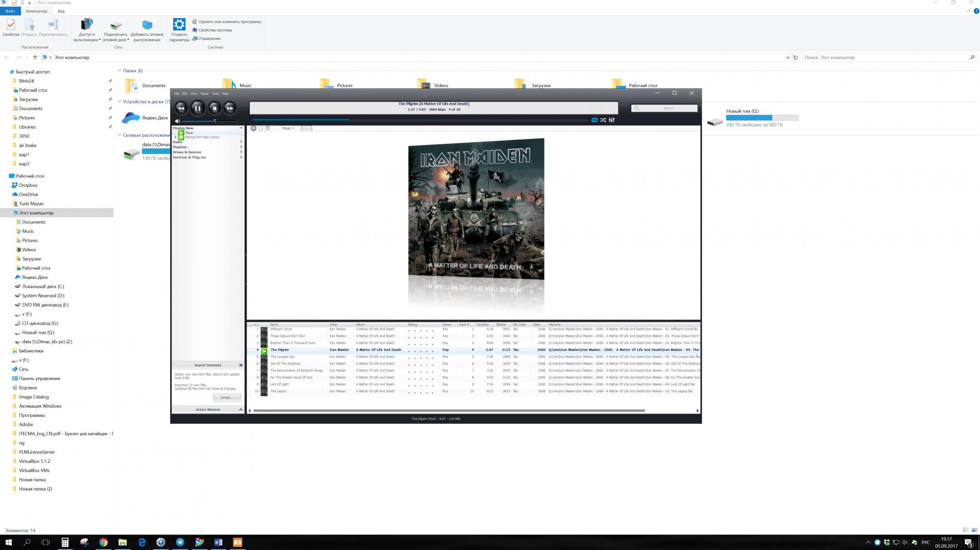Viewport: 980px width, 550px height.
Task: Click Удалить или изменить программу
Action: pyautogui.click(x=226, y=22)
